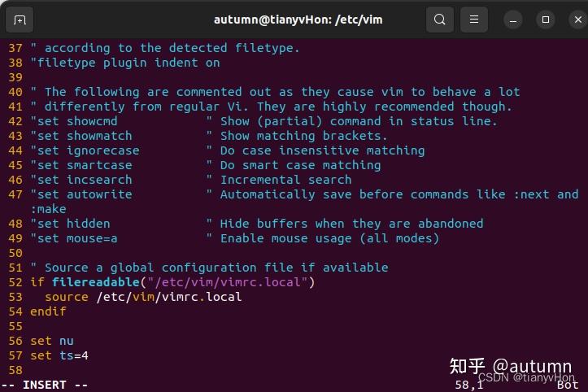Click the 'Bot' scroll position indicator
The image size is (588, 392).
pyautogui.click(x=568, y=385)
